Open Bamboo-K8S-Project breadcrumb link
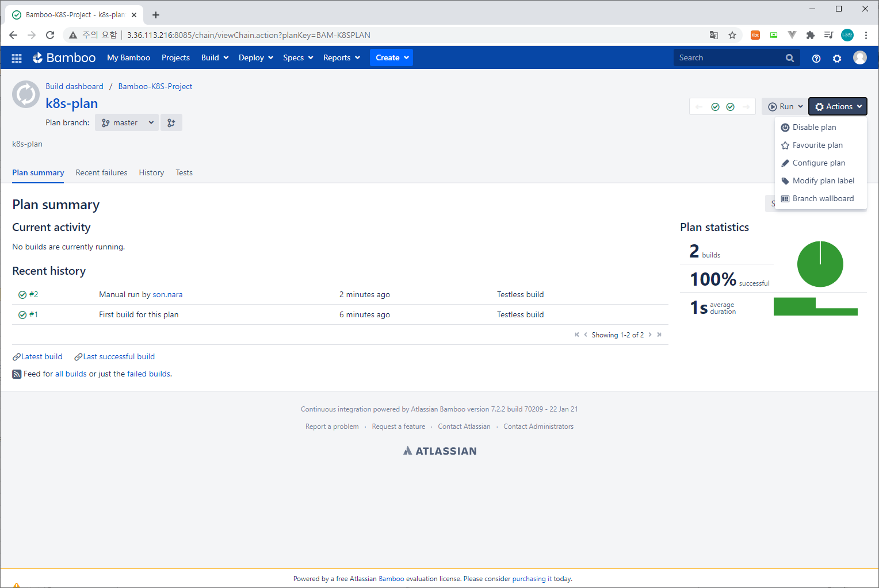879x588 pixels. click(155, 86)
